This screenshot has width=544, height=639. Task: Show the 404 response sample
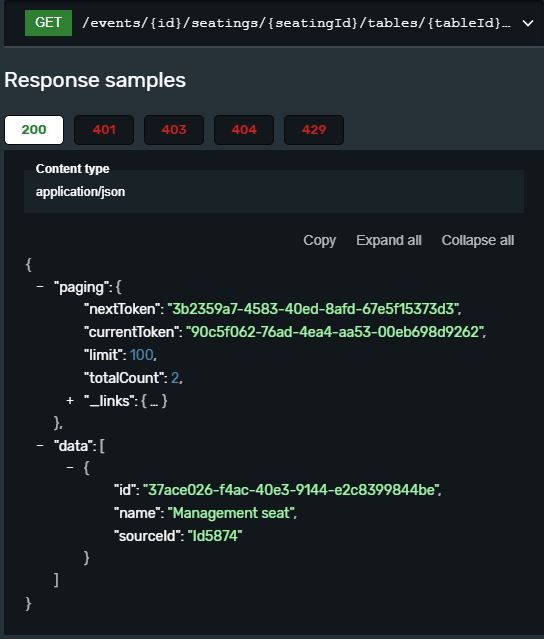point(244,130)
